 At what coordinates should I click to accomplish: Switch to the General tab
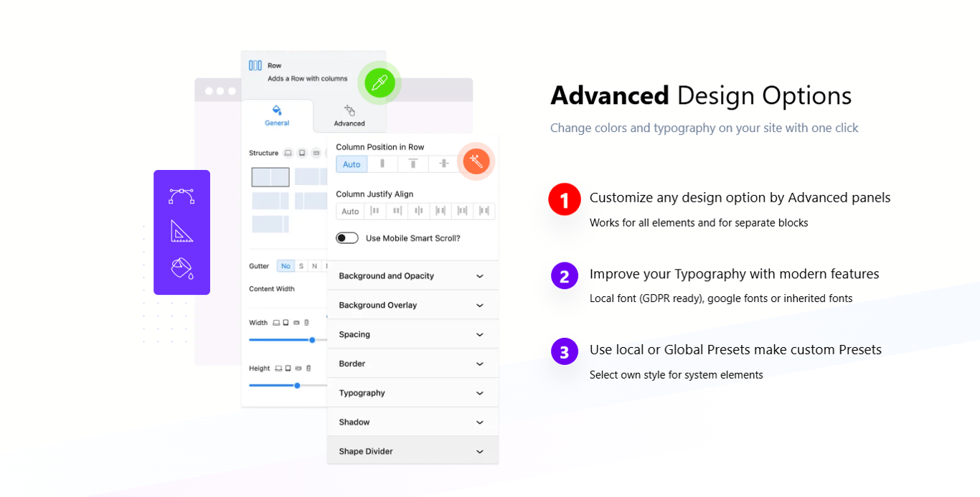tap(277, 115)
